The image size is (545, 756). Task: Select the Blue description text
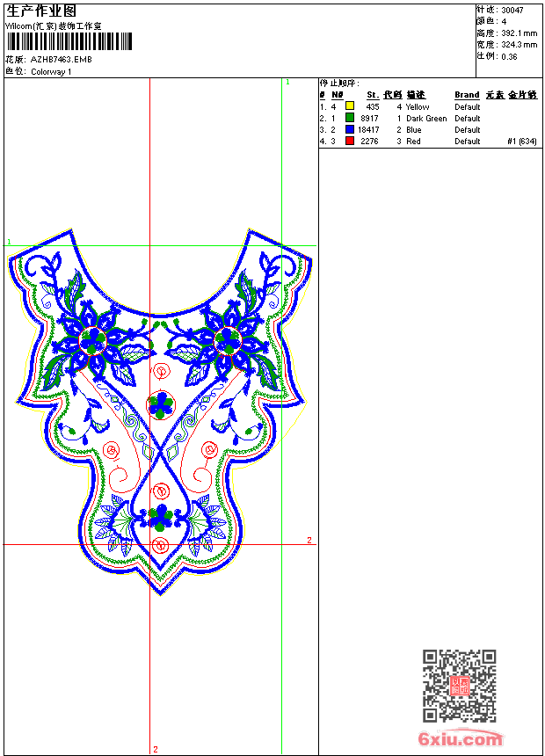click(414, 130)
